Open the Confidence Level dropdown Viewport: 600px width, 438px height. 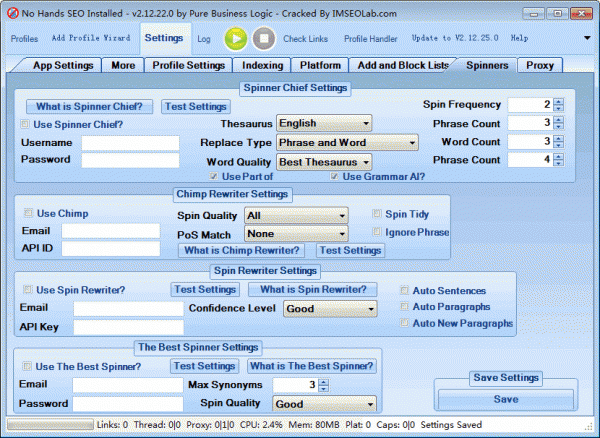tap(330, 309)
